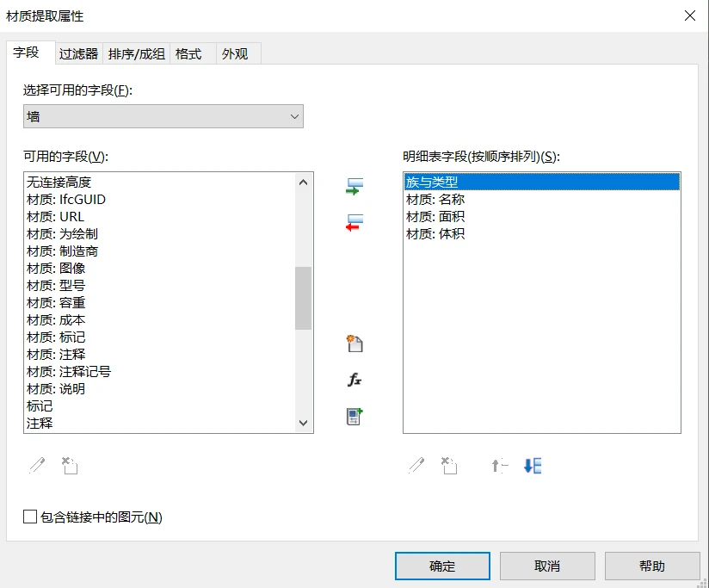Select plain 注释 field in available list
The width and height of the screenshot is (709, 588).
point(160,423)
